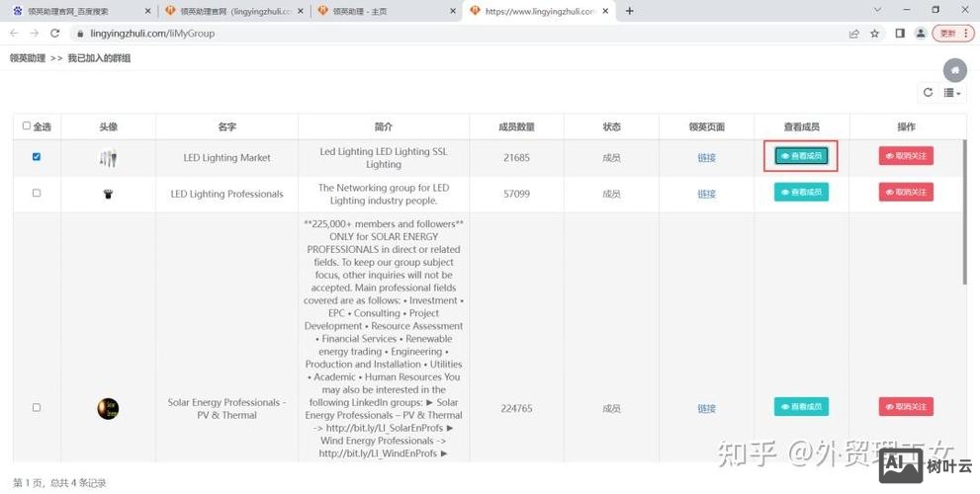Select the LED Lighting Market name cell
The height and width of the screenshot is (494, 980).
click(226, 158)
